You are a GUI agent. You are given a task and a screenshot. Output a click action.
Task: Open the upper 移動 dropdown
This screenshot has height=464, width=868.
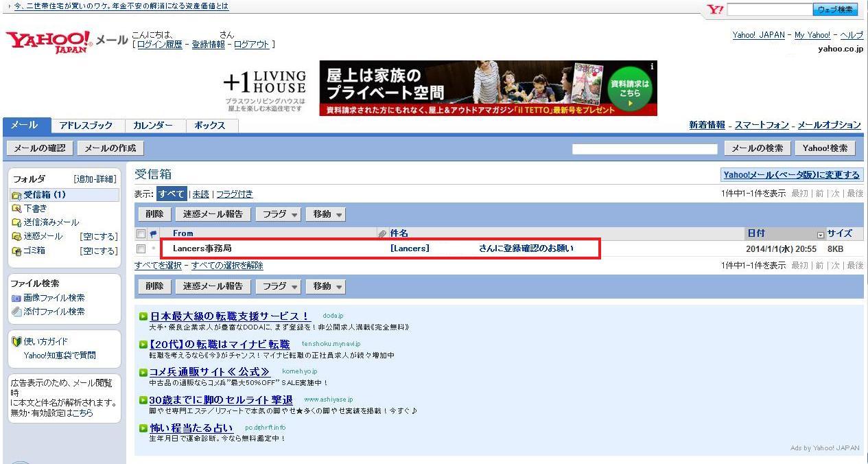325,214
